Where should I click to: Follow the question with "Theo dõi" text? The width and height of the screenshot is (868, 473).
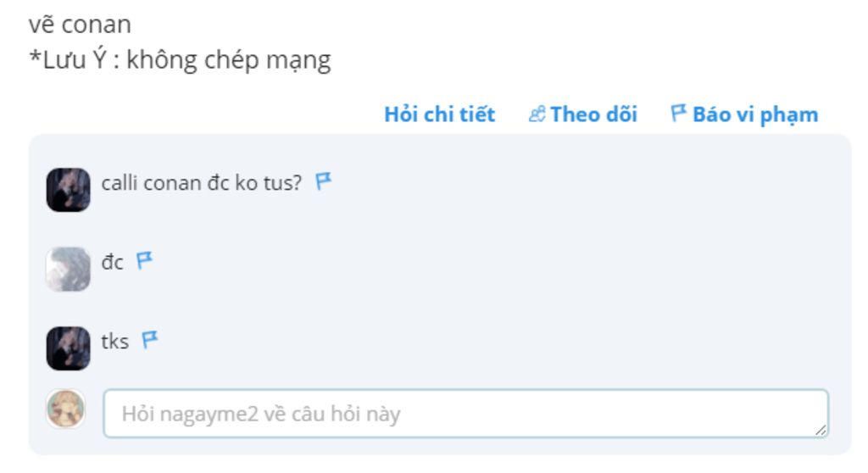593,114
